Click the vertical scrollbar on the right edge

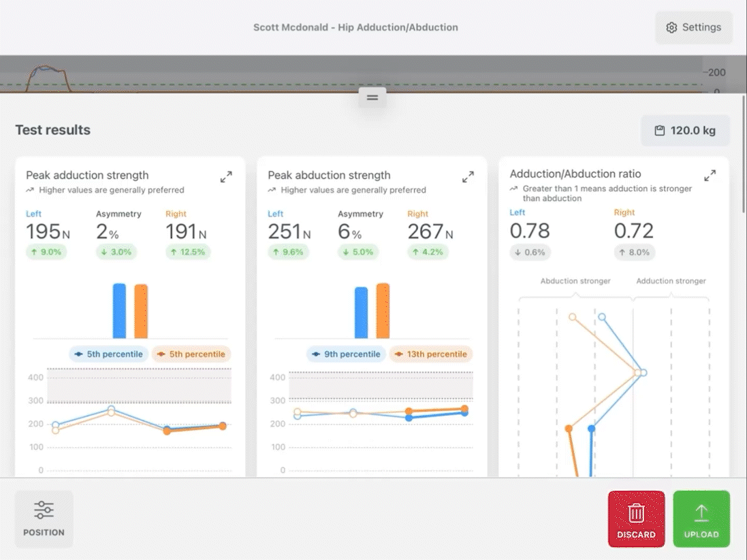click(744, 153)
